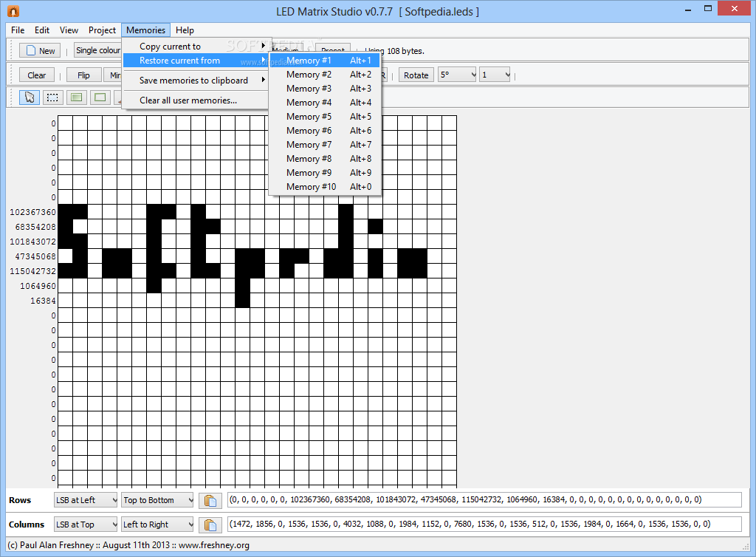Copy Rows data with clipboard icon
756x557 pixels.
[210, 501]
